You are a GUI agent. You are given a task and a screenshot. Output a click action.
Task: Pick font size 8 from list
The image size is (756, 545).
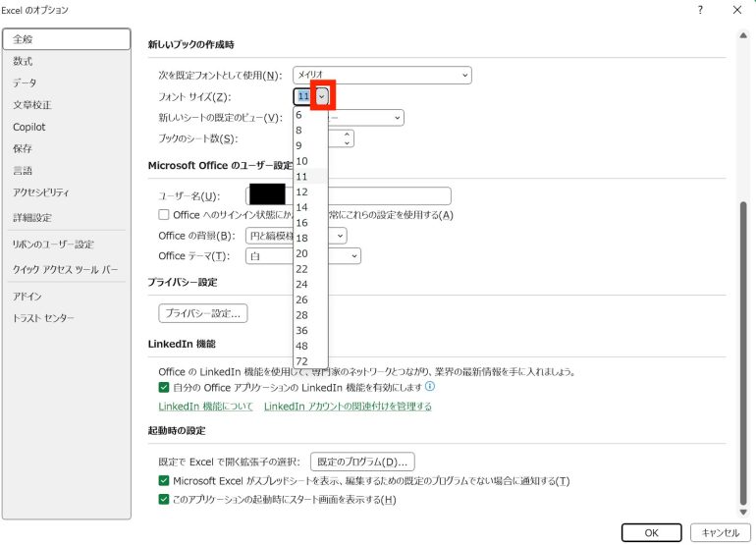pos(299,130)
